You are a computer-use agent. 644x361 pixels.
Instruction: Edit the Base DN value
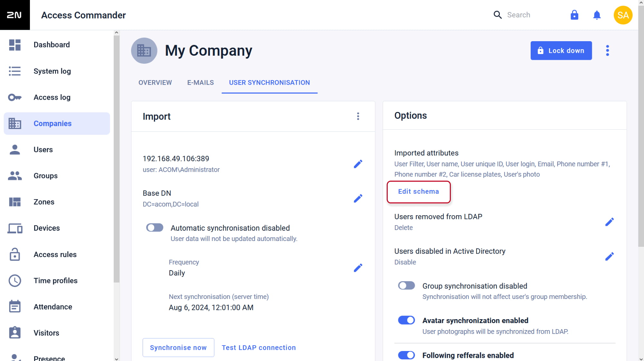tap(358, 199)
